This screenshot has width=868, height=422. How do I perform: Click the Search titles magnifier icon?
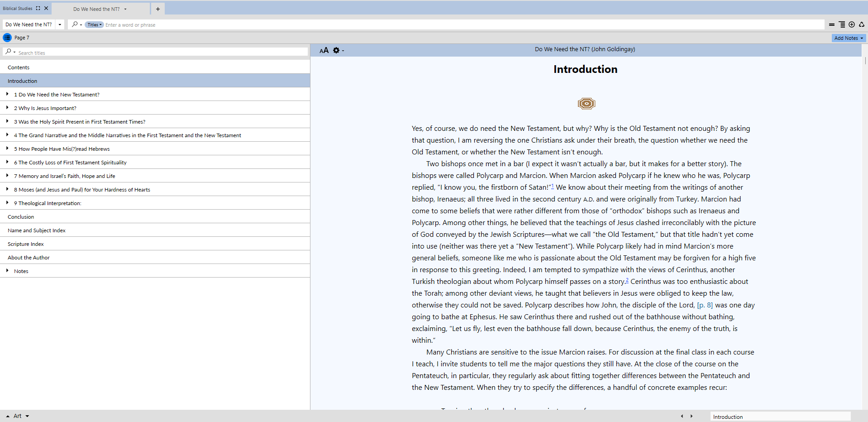coord(9,52)
